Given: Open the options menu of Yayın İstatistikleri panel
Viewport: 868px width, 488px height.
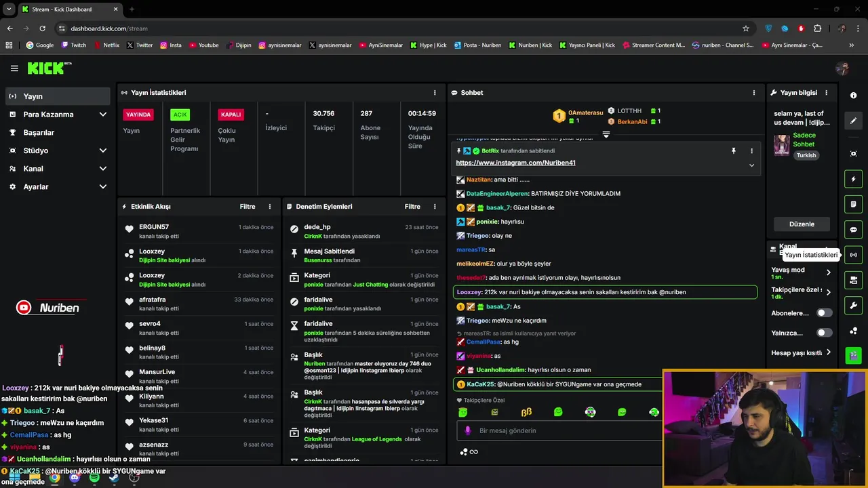Looking at the screenshot, I should pyautogui.click(x=435, y=93).
